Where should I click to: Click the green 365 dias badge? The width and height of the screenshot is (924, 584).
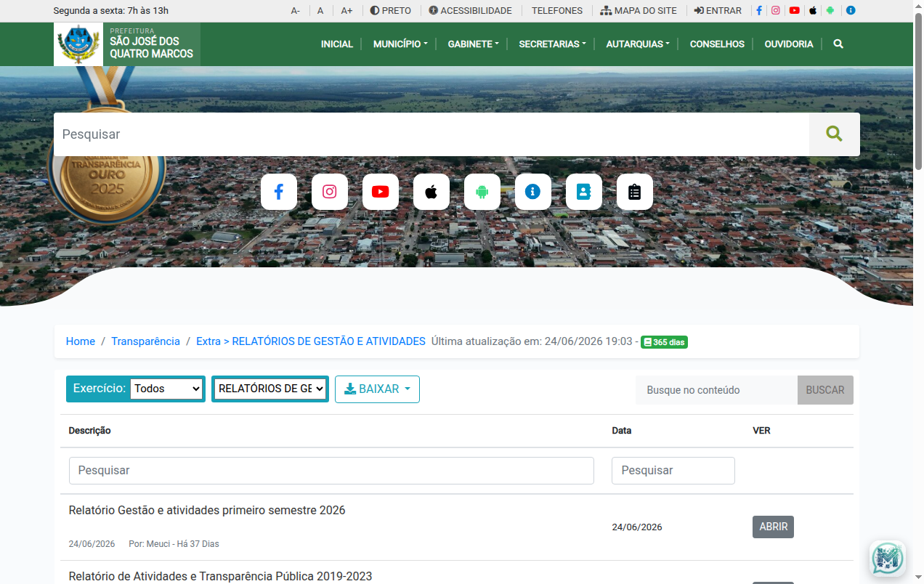click(x=664, y=342)
